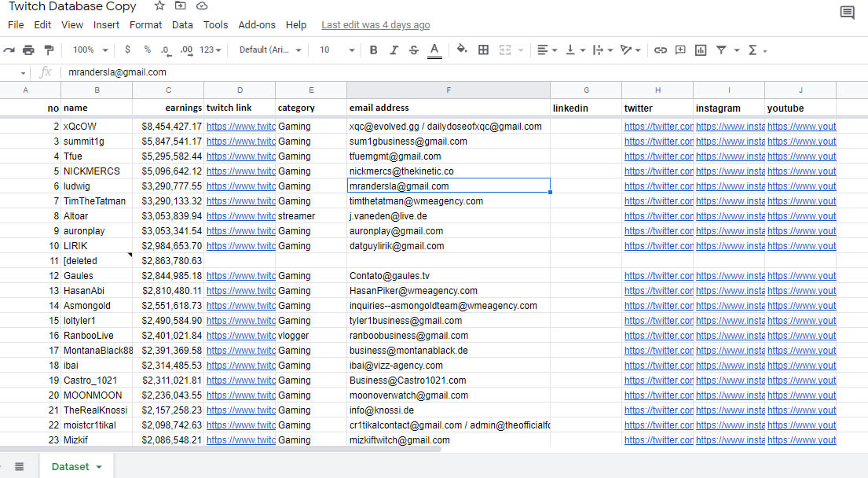Click the Print icon
This screenshot has height=478, width=868.
click(x=28, y=50)
